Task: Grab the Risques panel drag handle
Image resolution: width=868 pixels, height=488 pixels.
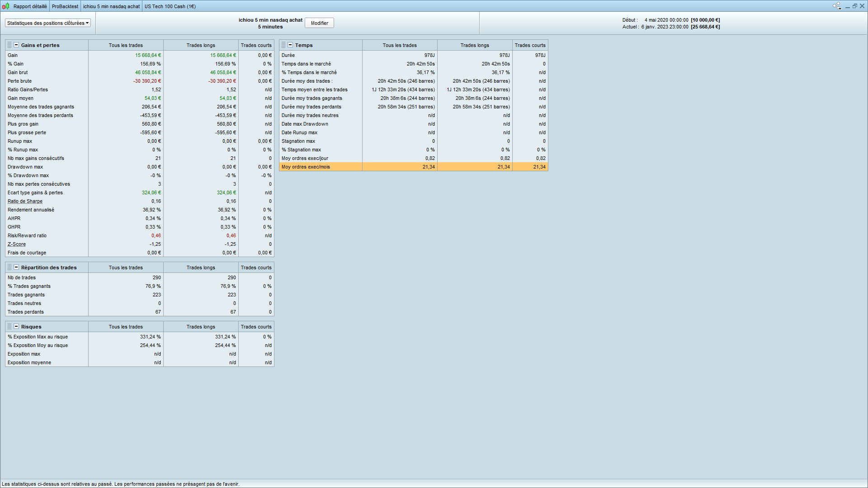Action: (x=9, y=327)
